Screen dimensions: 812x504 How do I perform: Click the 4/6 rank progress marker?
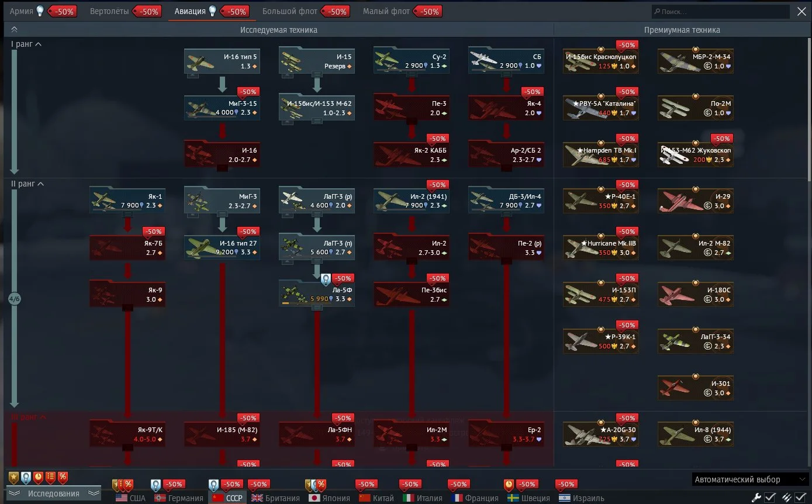[15, 299]
